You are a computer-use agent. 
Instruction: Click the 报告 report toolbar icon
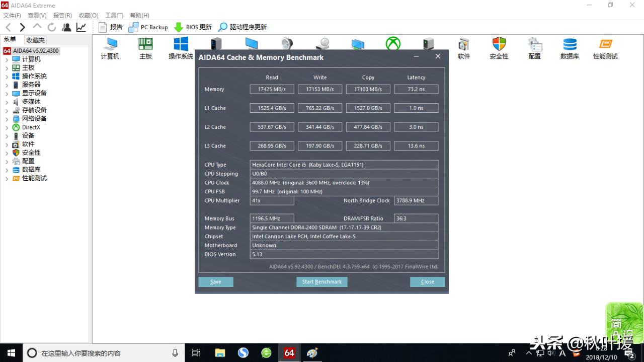tap(110, 27)
